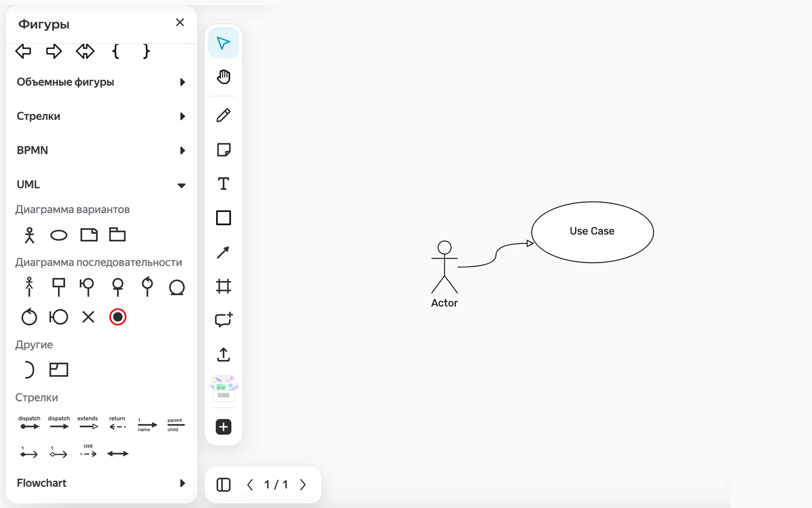The width and height of the screenshot is (812, 508).
Task: Choose the left arrow block shape
Action: 23,51
